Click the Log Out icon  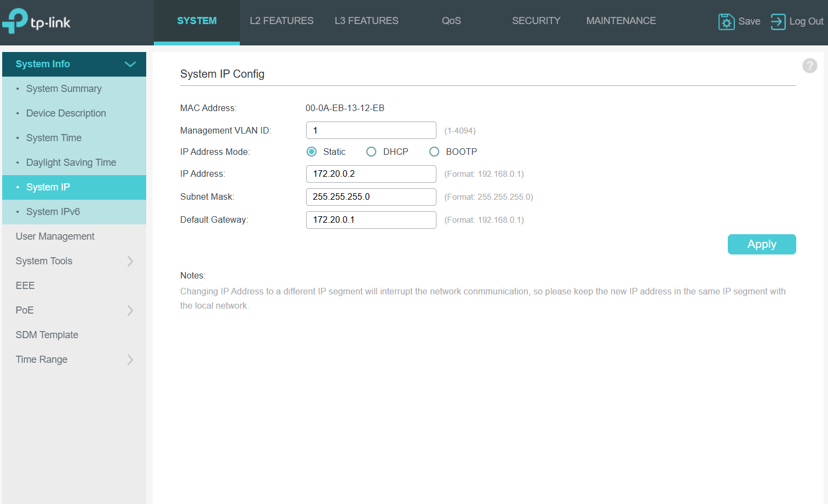[778, 21]
